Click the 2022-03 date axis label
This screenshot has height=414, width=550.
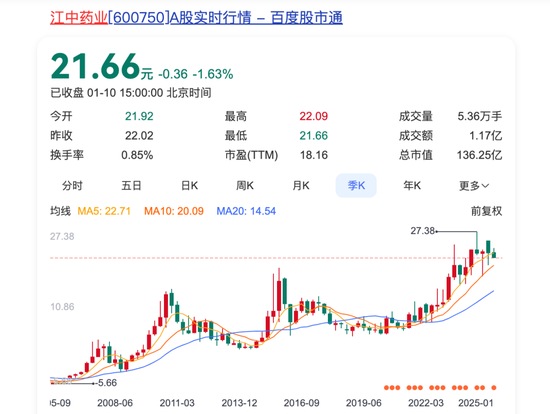click(426, 403)
